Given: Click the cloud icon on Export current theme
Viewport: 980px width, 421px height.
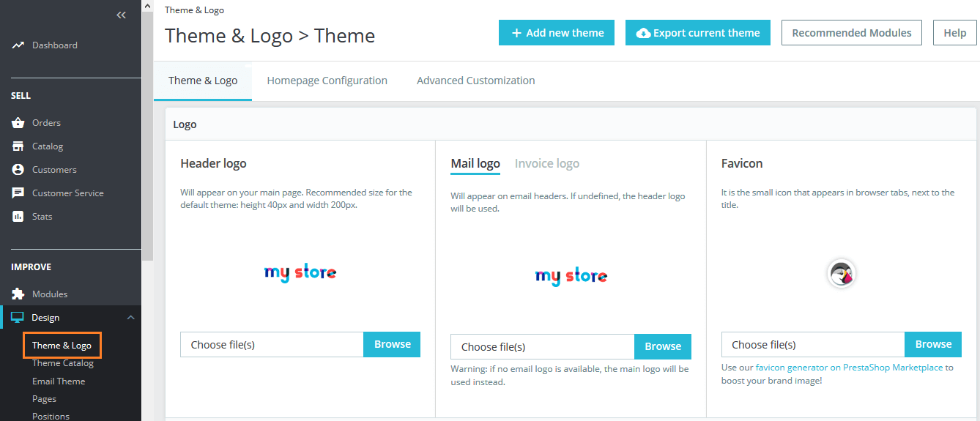Looking at the screenshot, I should pyautogui.click(x=643, y=33).
